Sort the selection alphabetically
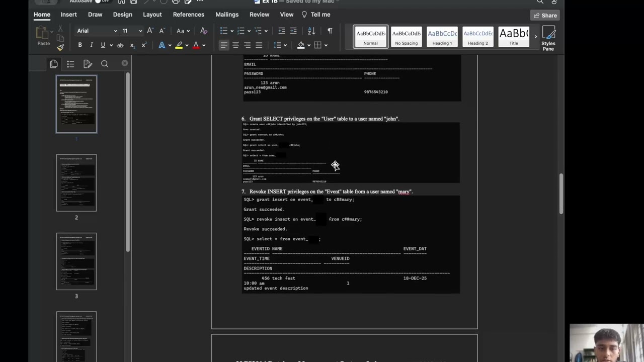The image size is (644, 362). (x=311, y=31)
